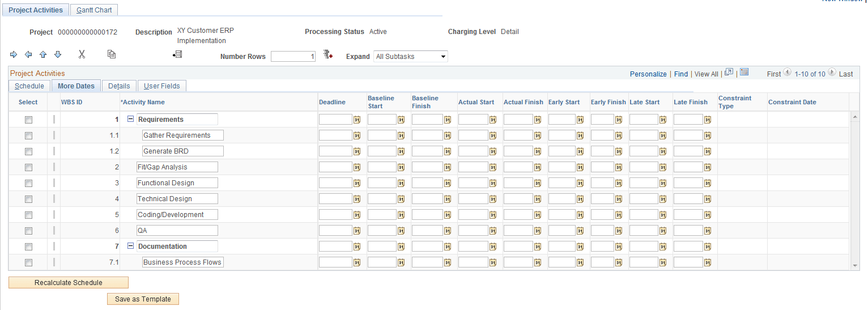
Task: Click the Personalize link
Action: [x=648, y=74]
